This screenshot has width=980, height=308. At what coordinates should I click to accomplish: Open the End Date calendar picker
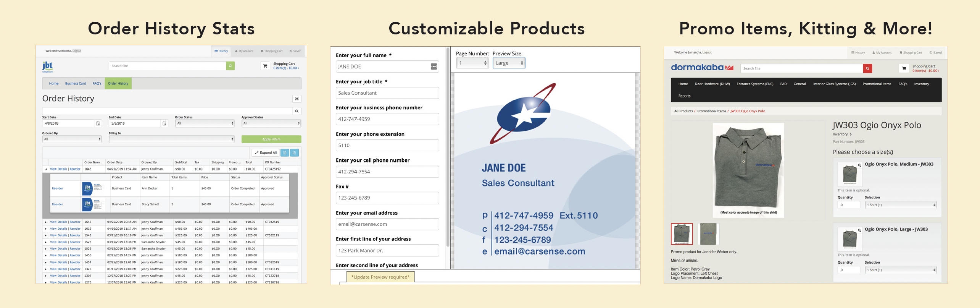pos(164,123)
